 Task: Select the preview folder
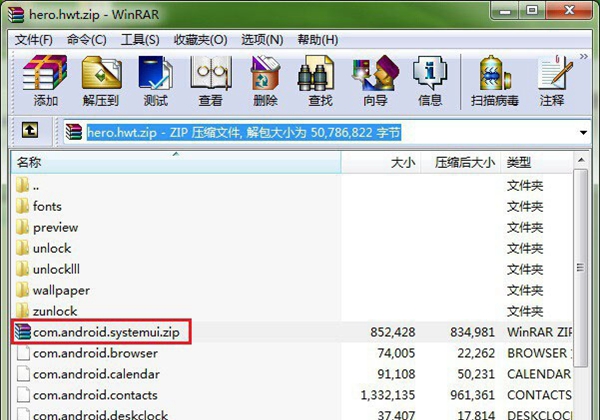(292, 228)
